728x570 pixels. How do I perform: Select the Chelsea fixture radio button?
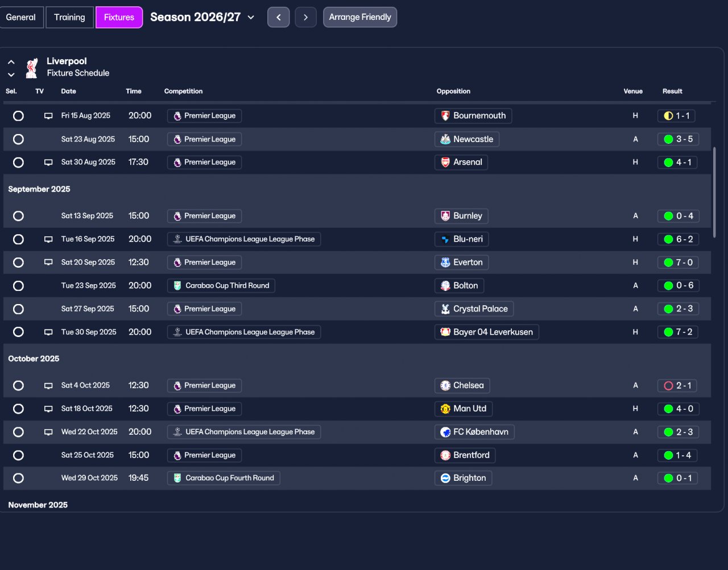18,385
